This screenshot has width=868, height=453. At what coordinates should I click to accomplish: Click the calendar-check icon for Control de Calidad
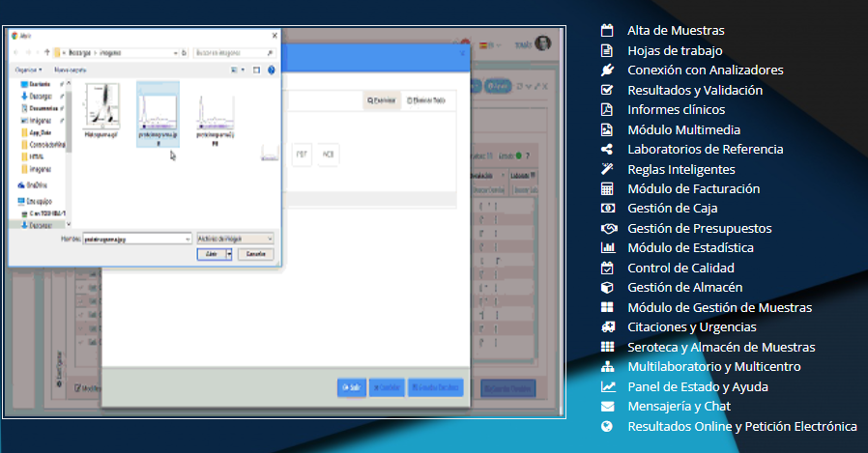607,268
